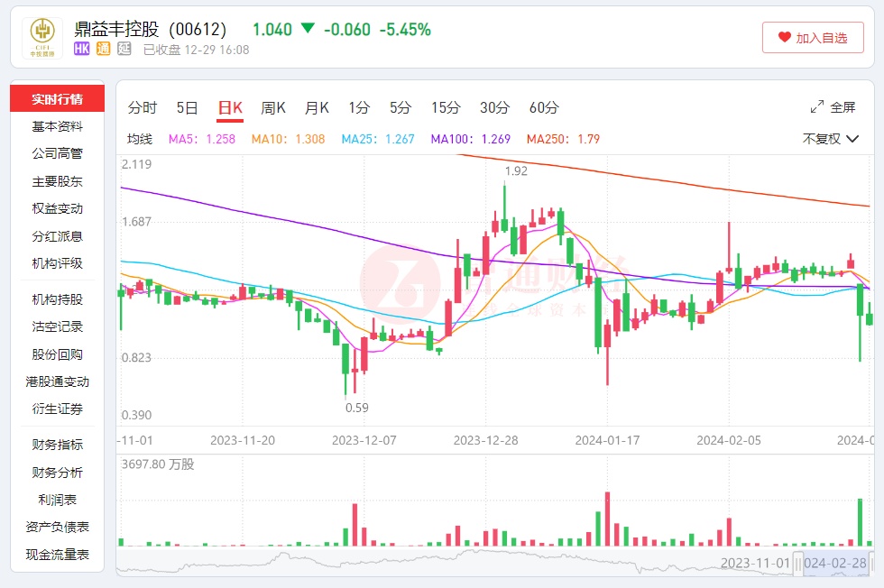Click the green down-triangle price indicator
The width and height of the screenshot is (884, 588).
(x=308, y=29)
